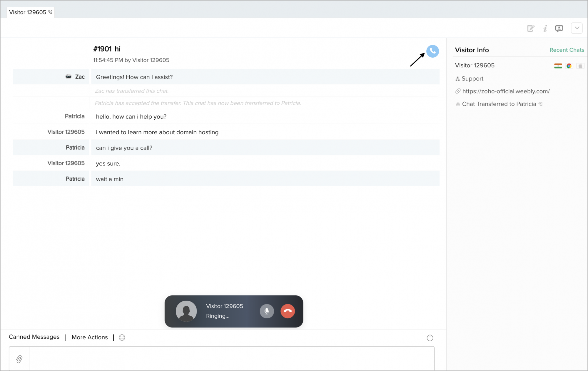Image resolution: width=588 pixels, height=371 pixels.
Task: Open the emoji picker smiley
Action: [x=122, y=337]
